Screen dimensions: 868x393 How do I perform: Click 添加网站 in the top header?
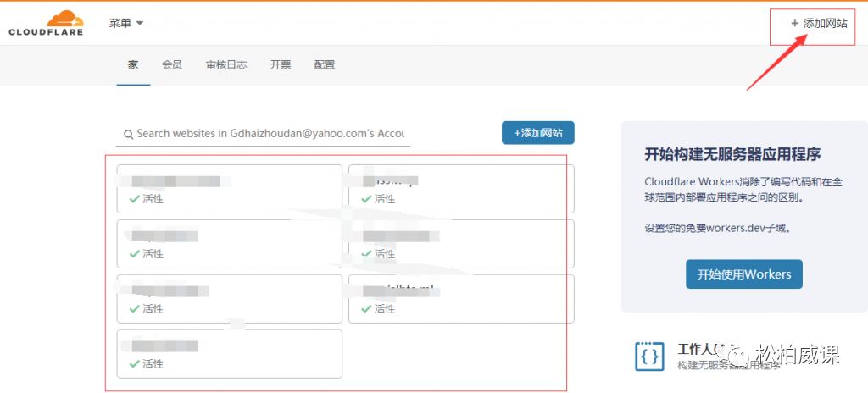818,24
